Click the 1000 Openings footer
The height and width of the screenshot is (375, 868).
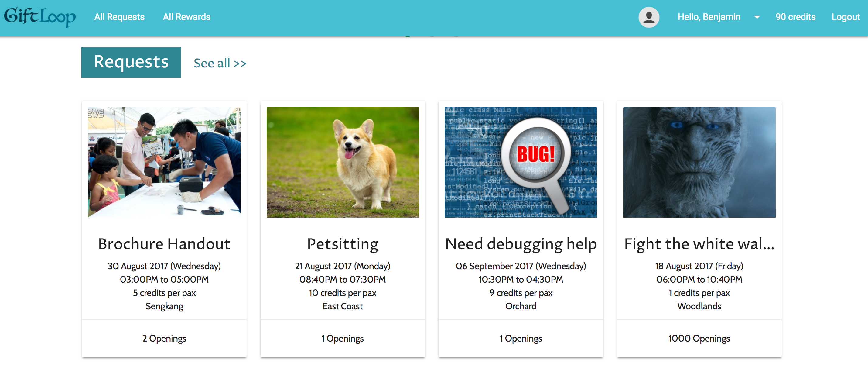(x=699, y=338)
